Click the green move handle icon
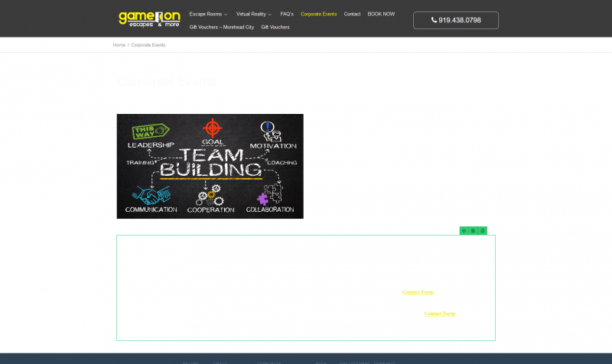The width and height of the screenshot is (612, 364). 464,230
